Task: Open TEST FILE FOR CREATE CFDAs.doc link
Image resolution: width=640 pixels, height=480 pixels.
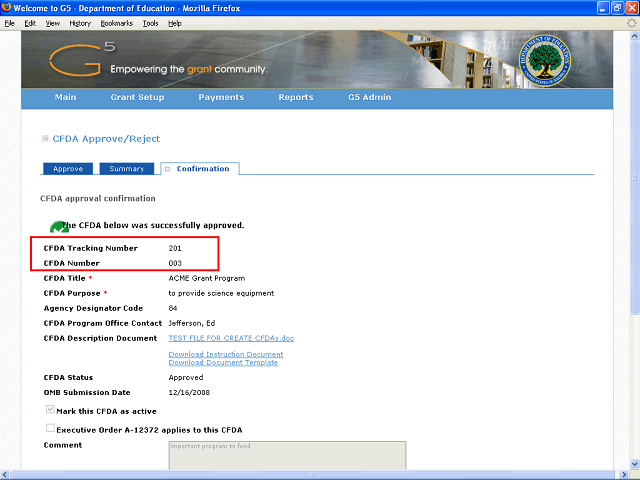Action: pos(231,338)
